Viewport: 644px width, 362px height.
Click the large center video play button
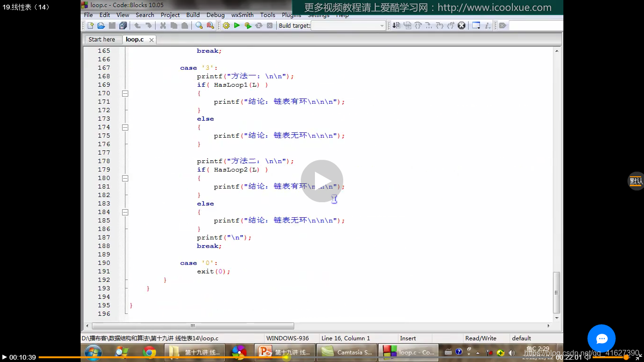322,181
